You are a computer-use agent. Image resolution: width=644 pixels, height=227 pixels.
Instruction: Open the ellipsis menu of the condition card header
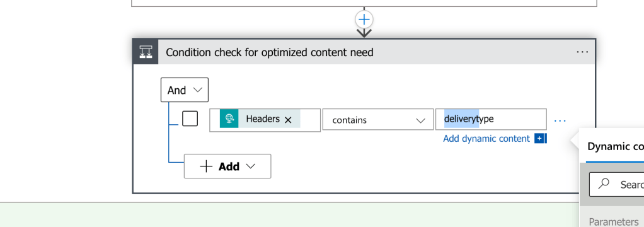(x=582, y=52)
